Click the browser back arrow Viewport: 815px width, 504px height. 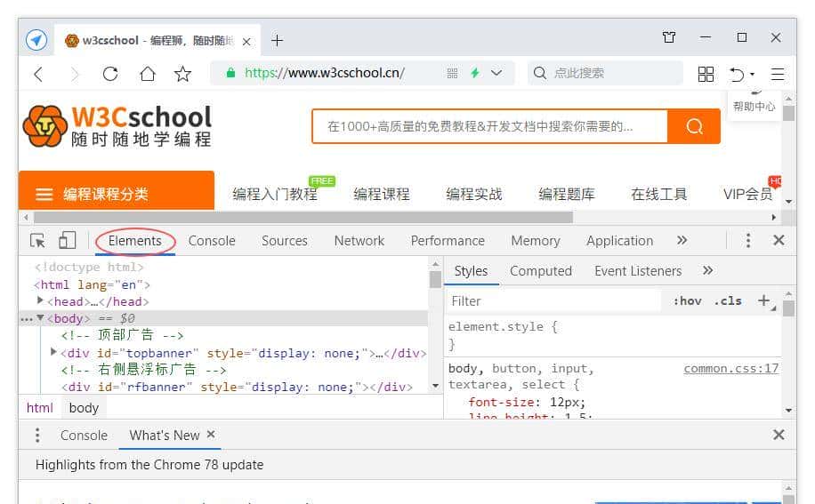point(38,74)
